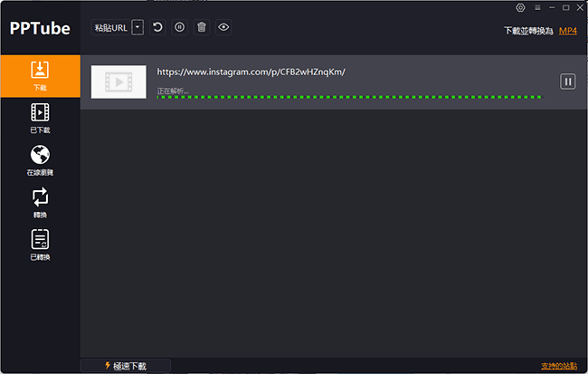Click the green download progress bar
588x374 pixels.
pyautogui.click(x=348, y=96)
